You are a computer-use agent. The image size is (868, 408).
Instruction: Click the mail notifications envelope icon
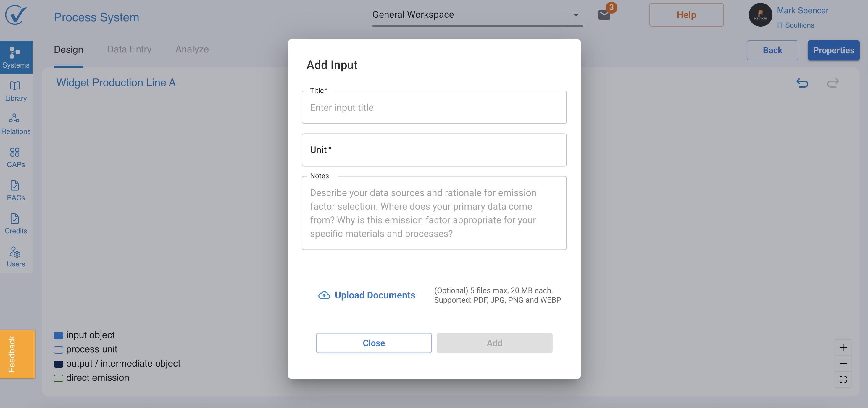pyautogui.click(x=604, y=15)
